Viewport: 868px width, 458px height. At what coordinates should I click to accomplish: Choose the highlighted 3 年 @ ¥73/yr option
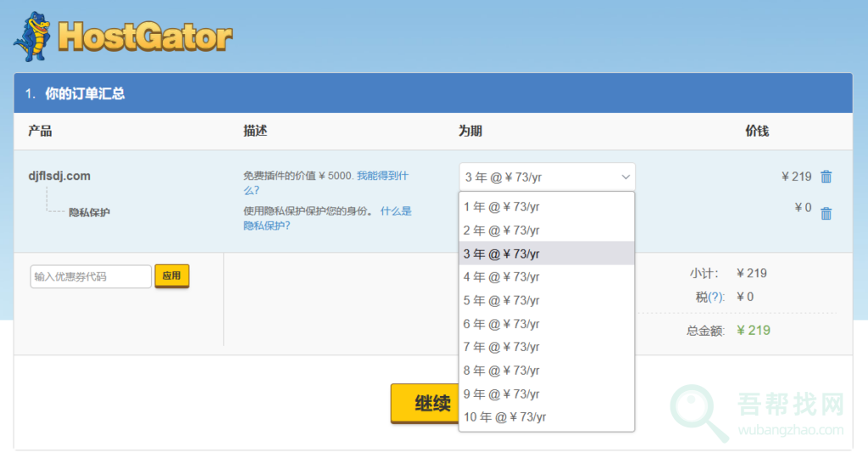click(x=547, y=254)
